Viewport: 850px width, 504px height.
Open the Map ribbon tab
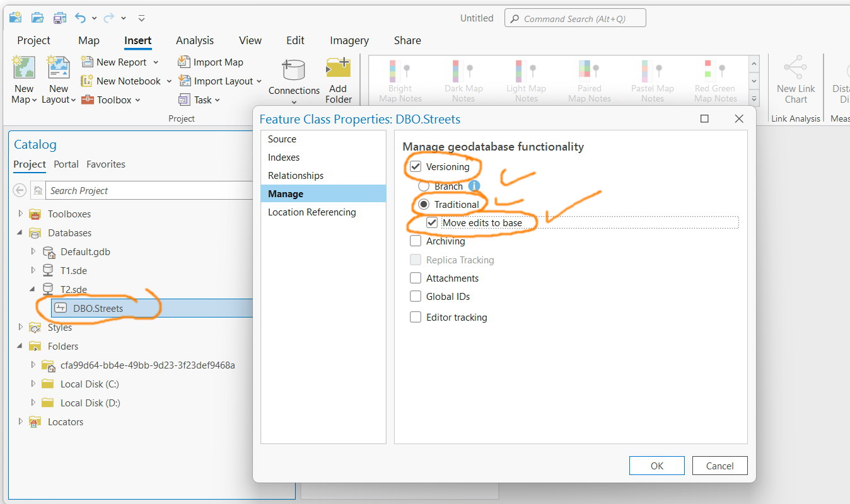coord(89,40)
